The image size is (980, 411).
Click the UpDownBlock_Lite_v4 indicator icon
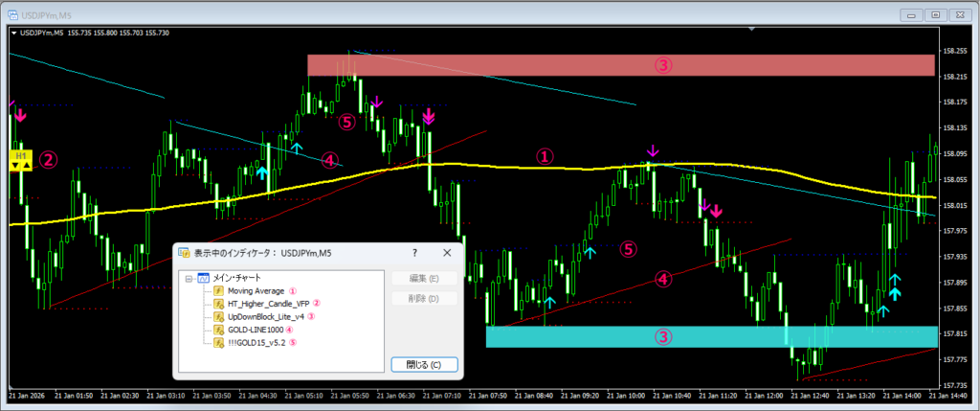pyautogui.click(x=218, y=315)
